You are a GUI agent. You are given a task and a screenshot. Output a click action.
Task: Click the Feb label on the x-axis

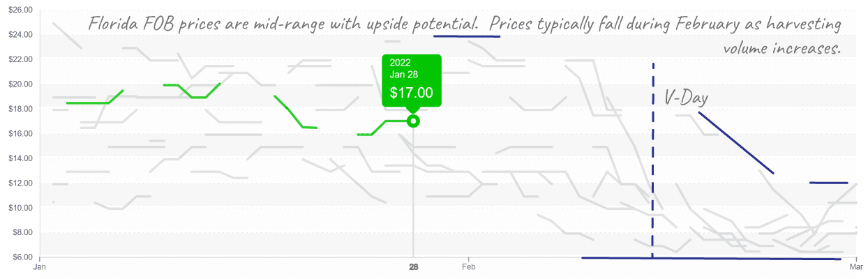[468, 266]
